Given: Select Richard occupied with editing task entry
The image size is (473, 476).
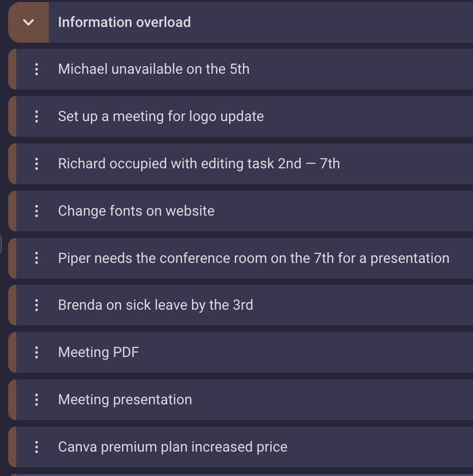Looking at the screenshot, I should click(x=199, y=164).
